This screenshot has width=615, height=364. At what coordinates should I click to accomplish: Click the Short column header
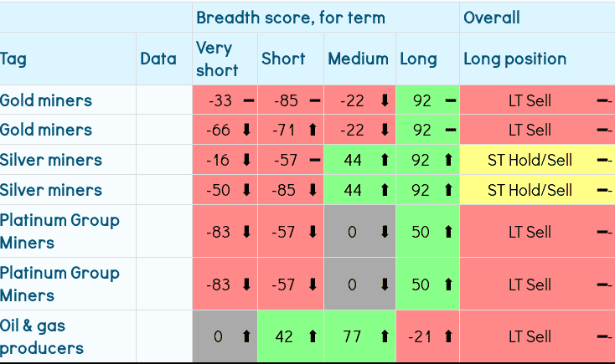pos(282,59)
